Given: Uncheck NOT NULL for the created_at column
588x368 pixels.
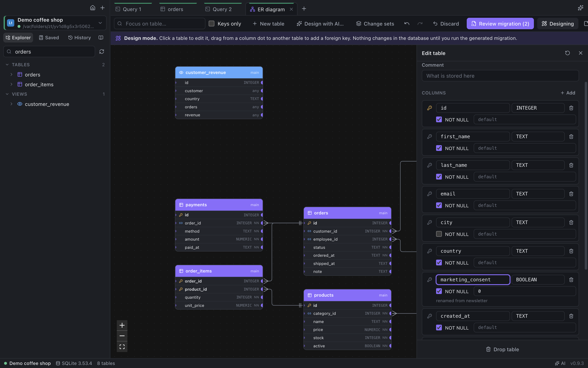Looking at the screenshot, I should 439,328.
